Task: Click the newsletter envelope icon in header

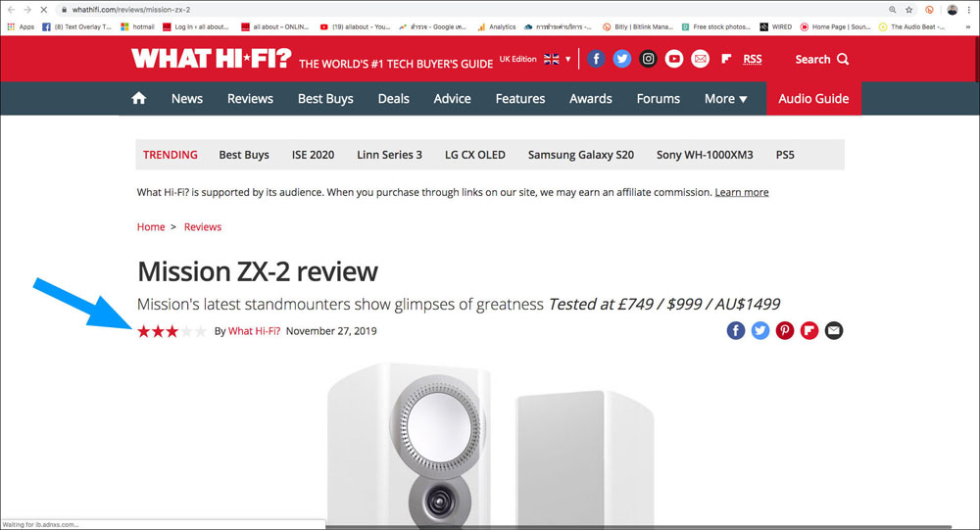Action: [700, 59]
